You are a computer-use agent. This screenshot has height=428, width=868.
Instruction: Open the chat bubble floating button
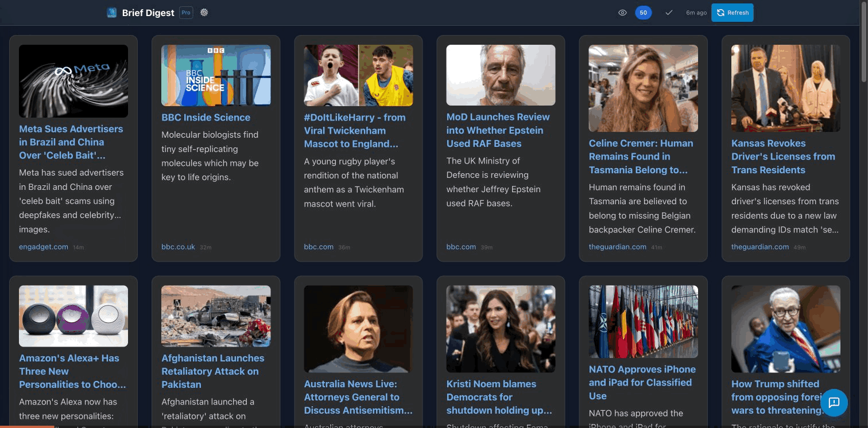(x=834, y=402)
